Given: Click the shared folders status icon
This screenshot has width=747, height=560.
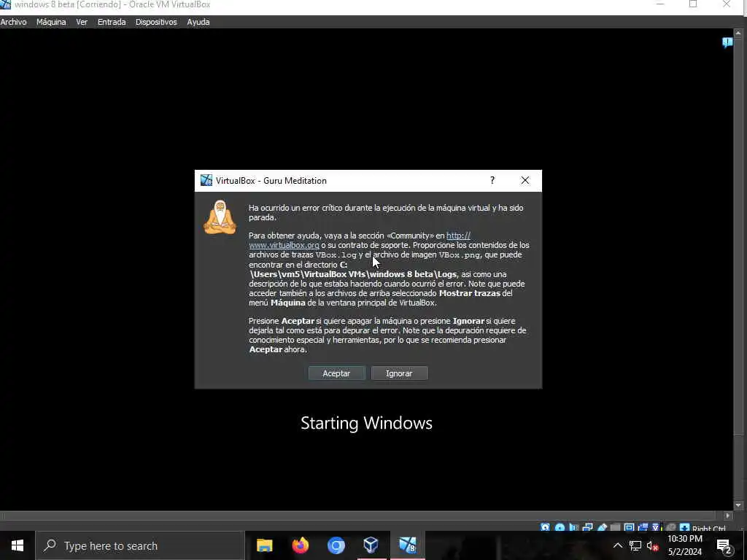Looking at the screenshot, I should [x=616, y=528].
